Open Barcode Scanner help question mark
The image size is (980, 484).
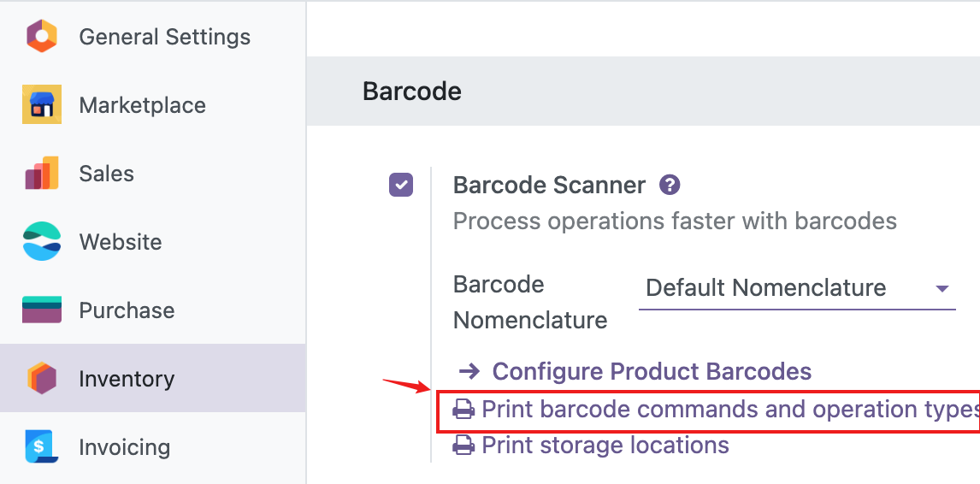pos(670,185)
